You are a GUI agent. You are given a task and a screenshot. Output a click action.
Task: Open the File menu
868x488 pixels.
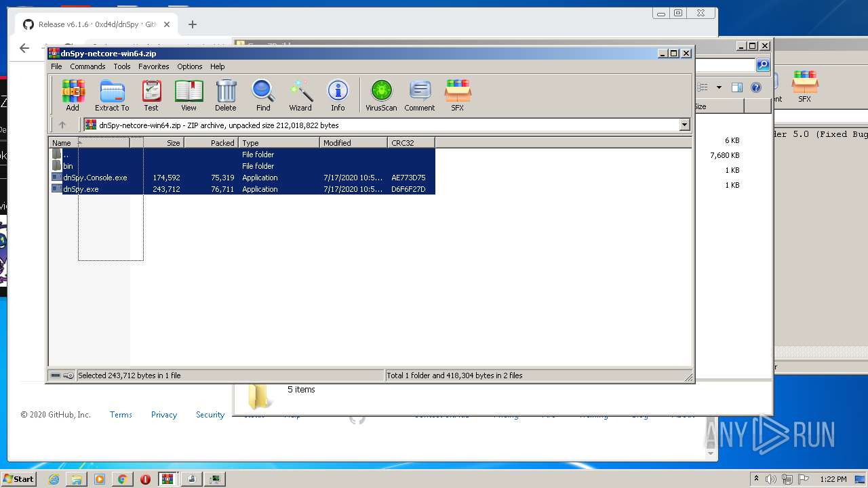point(56,66)
